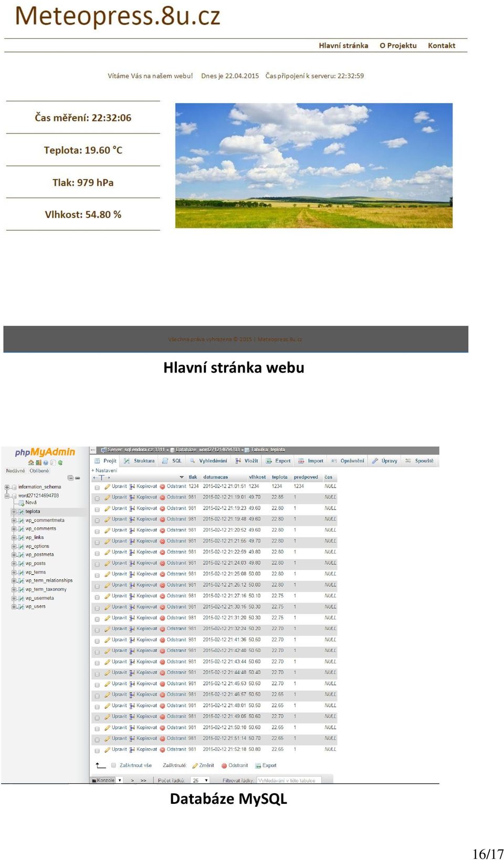Image resolution: width=504 pixels, height=860 pixels.
Task: Click pencil edit icon in row 21:41:36
Action: click(107, 640)
